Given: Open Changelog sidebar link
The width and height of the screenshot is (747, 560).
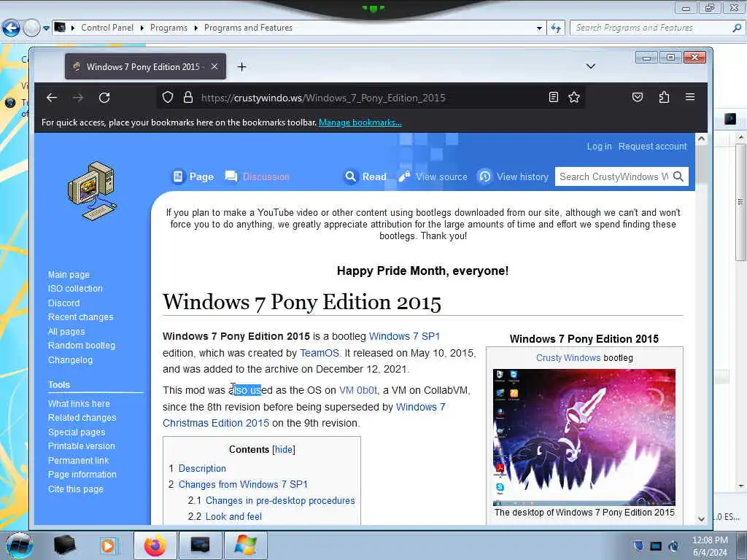Looking at the screenshot, I should pos(70,360).
